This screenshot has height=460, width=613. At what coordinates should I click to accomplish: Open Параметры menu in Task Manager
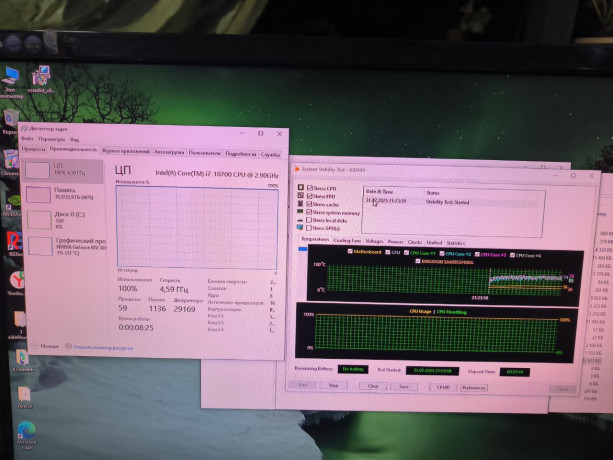coord(52,139)
